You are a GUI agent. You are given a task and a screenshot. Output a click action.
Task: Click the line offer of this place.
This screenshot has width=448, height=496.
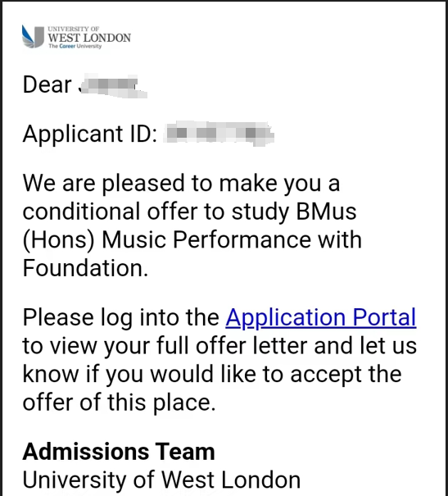pos(119,403)
